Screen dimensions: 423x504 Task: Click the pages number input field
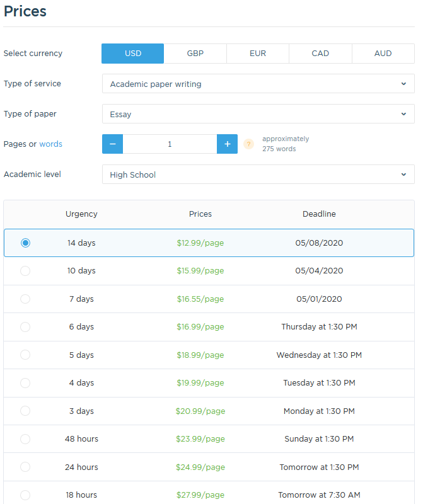tap(170, 144)
